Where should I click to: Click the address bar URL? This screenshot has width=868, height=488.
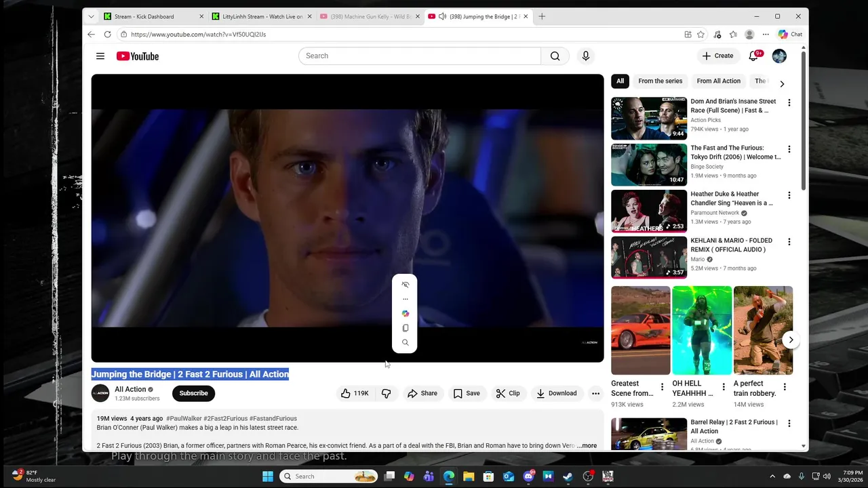coord(198,34)
